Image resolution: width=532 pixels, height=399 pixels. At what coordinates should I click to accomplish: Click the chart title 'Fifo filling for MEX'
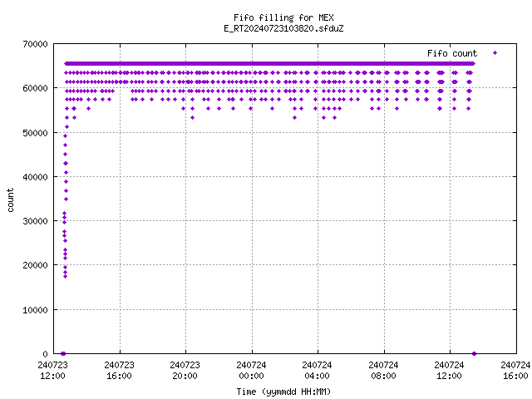point(283,17)
